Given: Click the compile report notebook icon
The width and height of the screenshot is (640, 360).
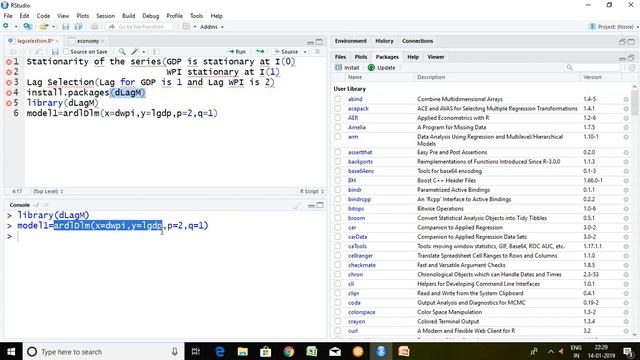Looking at the screenshot, I should (156, 52).
